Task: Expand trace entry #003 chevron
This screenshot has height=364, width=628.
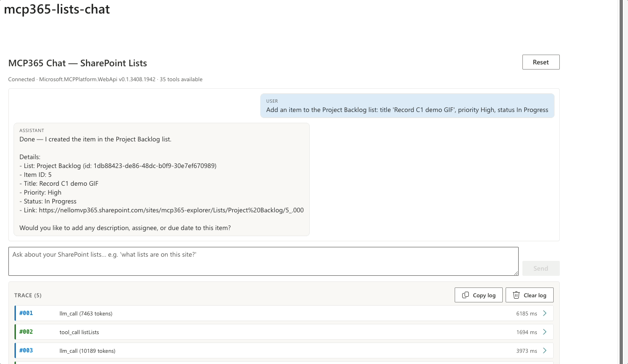Action: click(x=544, y=350)
